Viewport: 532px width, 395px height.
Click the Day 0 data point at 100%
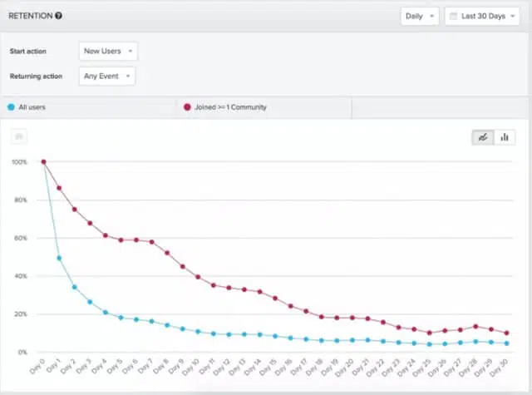(43, 162)
